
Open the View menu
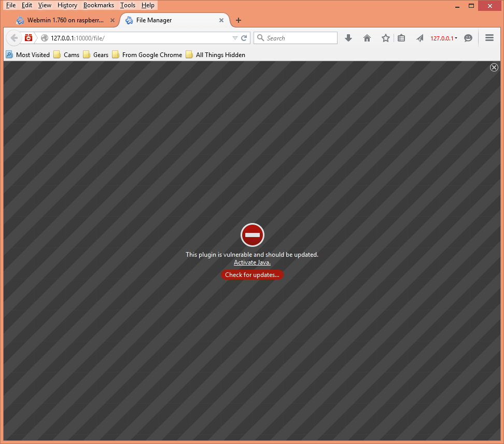(x=45, y=5)
